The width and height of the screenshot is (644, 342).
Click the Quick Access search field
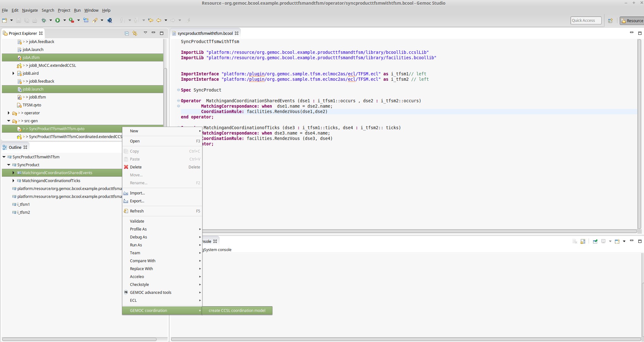coord(586,21)
